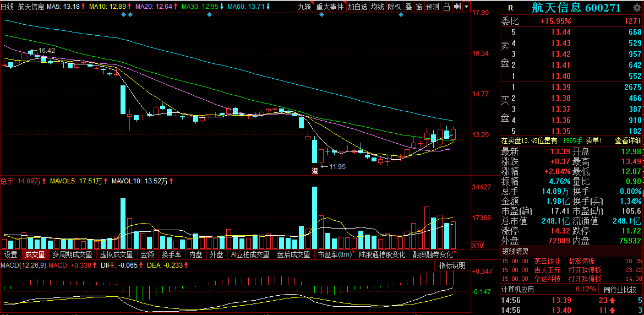Open the 窗 window toolbar button

pyautogui.click(x=419, y=7)
